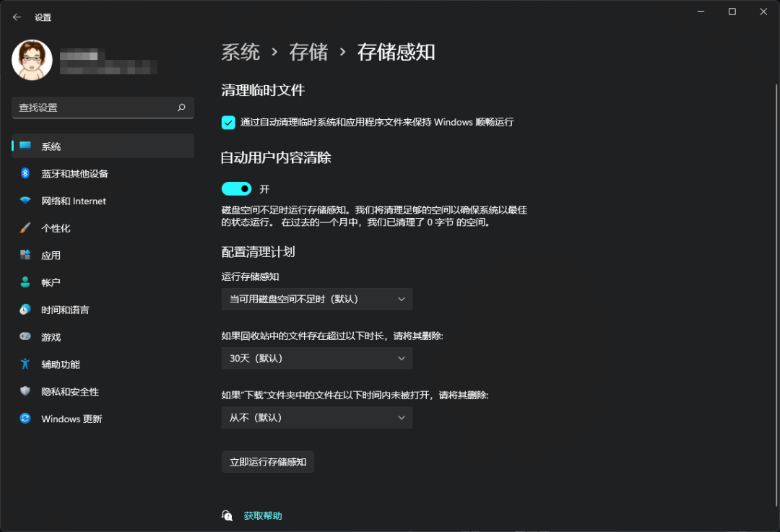Viewport: 780px width, 532px height.
Task: Click the 存储感知 breadcrumb title
Action: (x=396, y=52)
